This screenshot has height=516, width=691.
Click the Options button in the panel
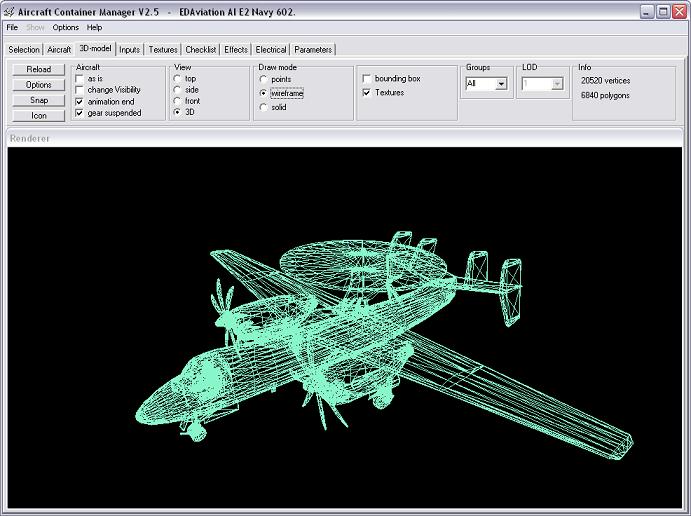pos(39,85)
